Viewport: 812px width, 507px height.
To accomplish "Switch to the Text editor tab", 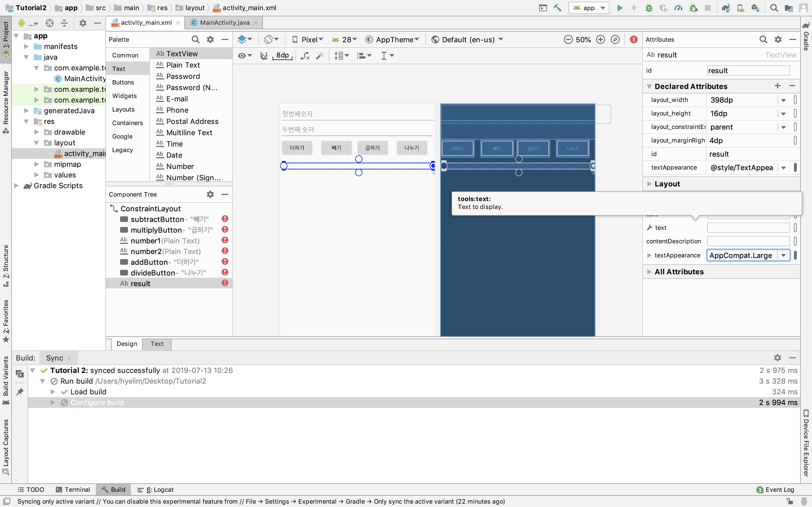I will coord(157,344).
